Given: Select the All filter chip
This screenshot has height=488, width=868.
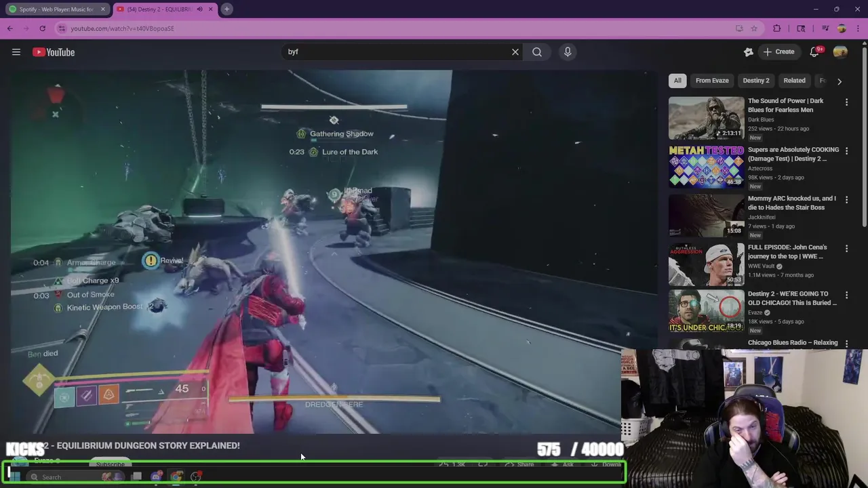Looking at the screenshot, I should [x=677, y=81].
